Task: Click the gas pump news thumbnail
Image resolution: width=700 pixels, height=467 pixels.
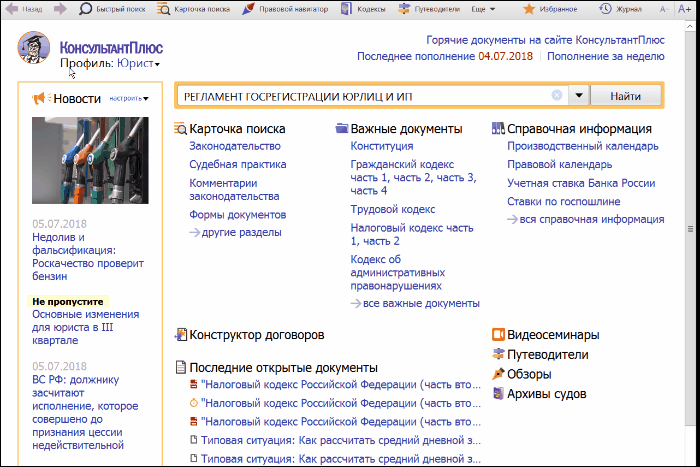Action: [x=90, y=160]
